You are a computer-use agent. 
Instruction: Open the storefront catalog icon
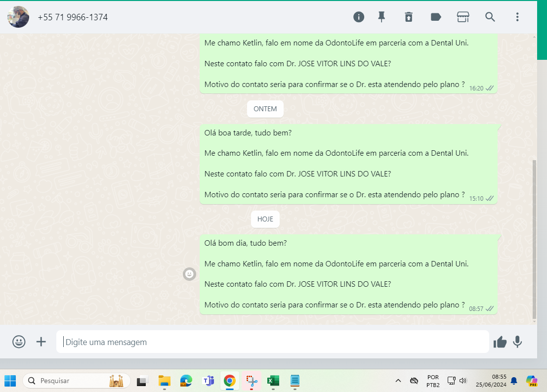pos(463,17)
